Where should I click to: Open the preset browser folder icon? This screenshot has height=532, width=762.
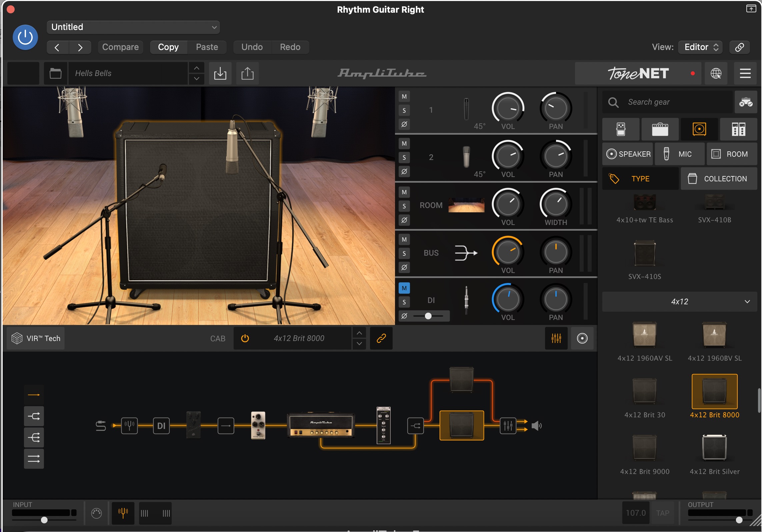[55, 73]
